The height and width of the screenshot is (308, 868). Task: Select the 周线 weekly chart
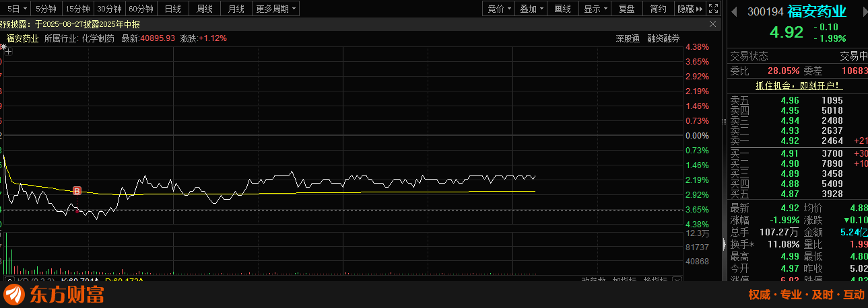[205, 9]
